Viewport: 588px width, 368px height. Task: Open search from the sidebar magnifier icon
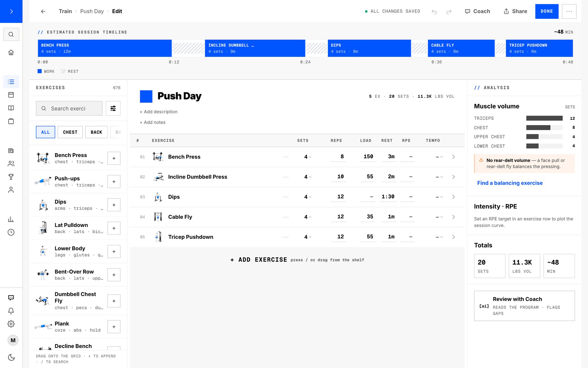[11, 34]
